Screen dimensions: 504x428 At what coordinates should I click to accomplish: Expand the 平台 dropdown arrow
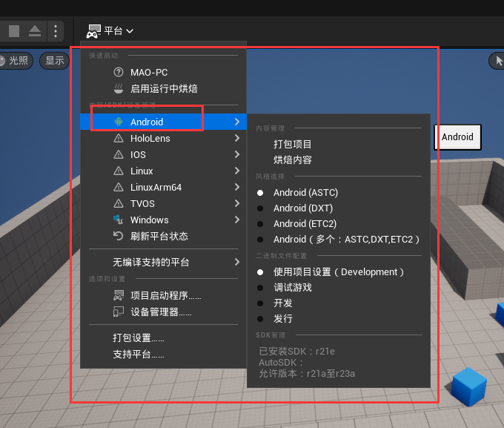point(130,31)
